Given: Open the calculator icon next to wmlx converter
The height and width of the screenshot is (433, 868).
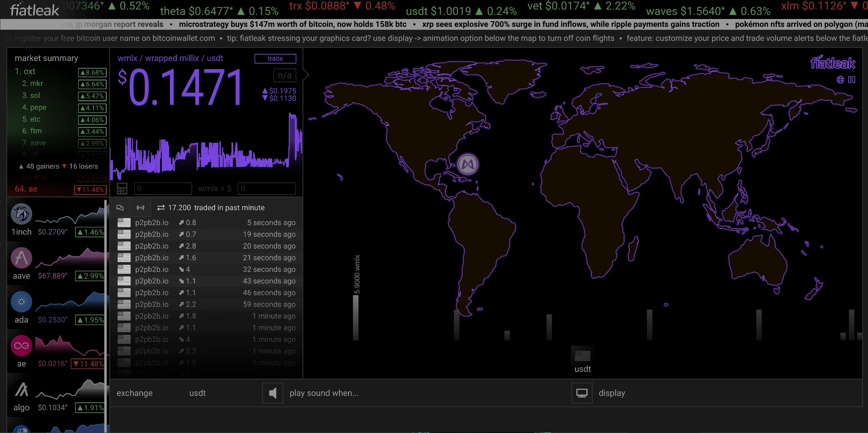Looking at the screenshot, I should (x=122, y=188).
